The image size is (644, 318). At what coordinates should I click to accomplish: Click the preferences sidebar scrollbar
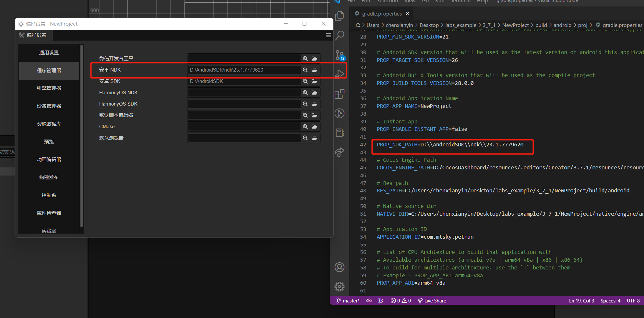(82, 136)
